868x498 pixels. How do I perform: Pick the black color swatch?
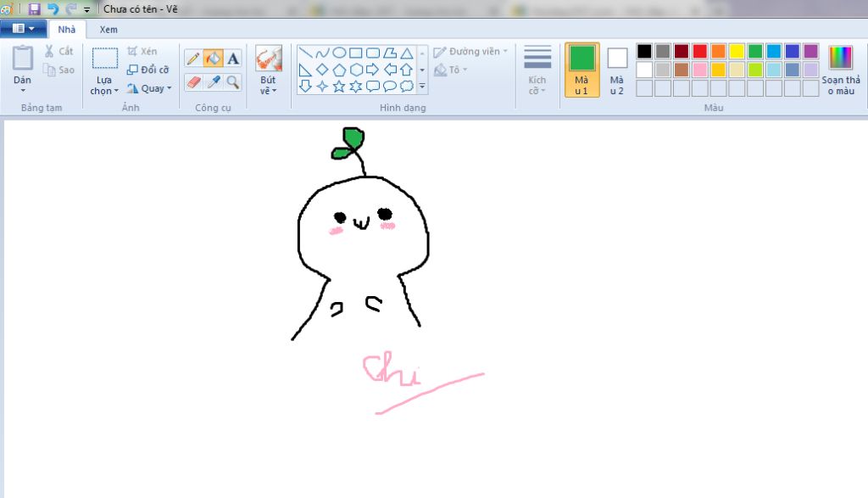(x=644, y=52)
